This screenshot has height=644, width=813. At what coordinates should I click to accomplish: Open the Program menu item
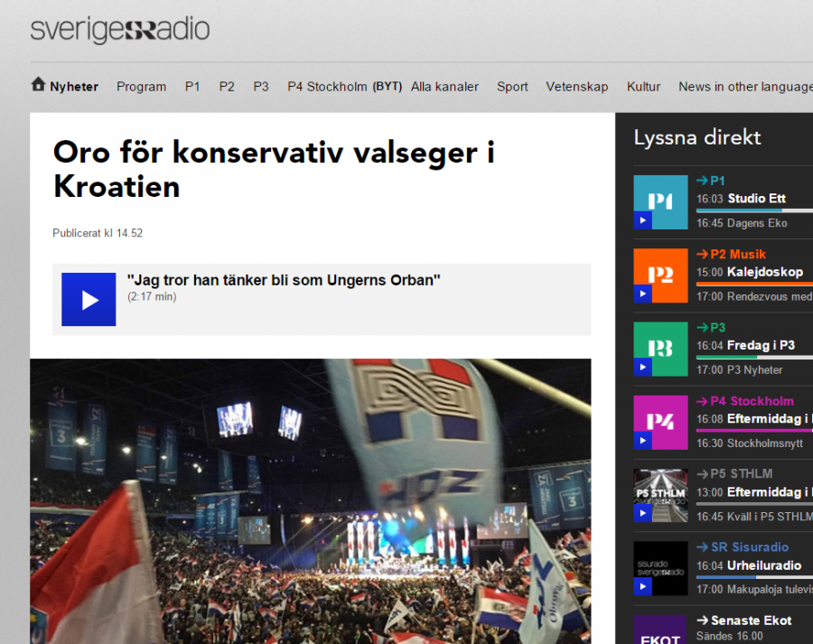(141, 87)
